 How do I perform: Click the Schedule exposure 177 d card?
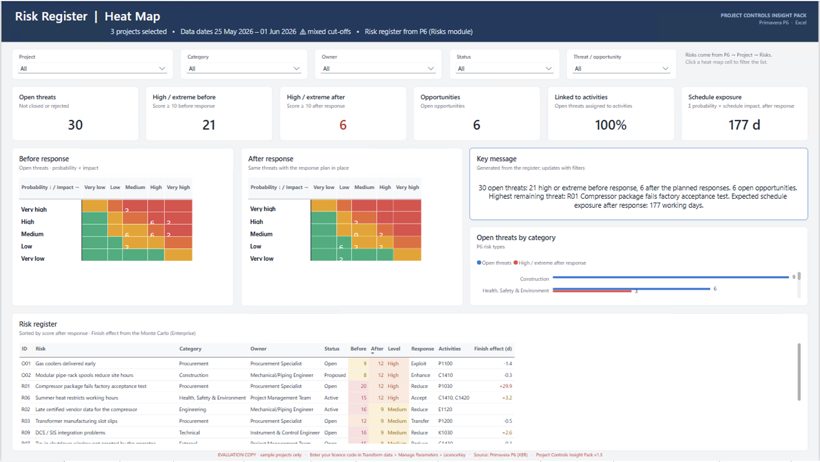[744, 114]
